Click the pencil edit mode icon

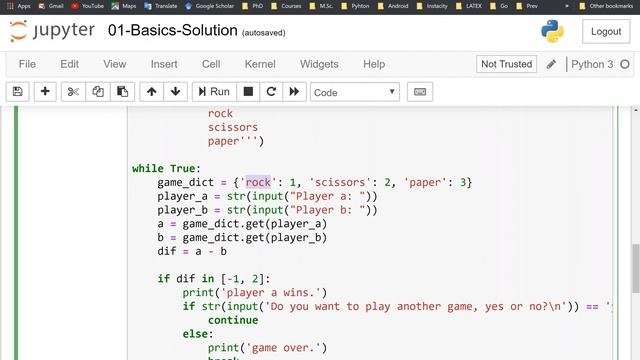[x=551, y=64]
